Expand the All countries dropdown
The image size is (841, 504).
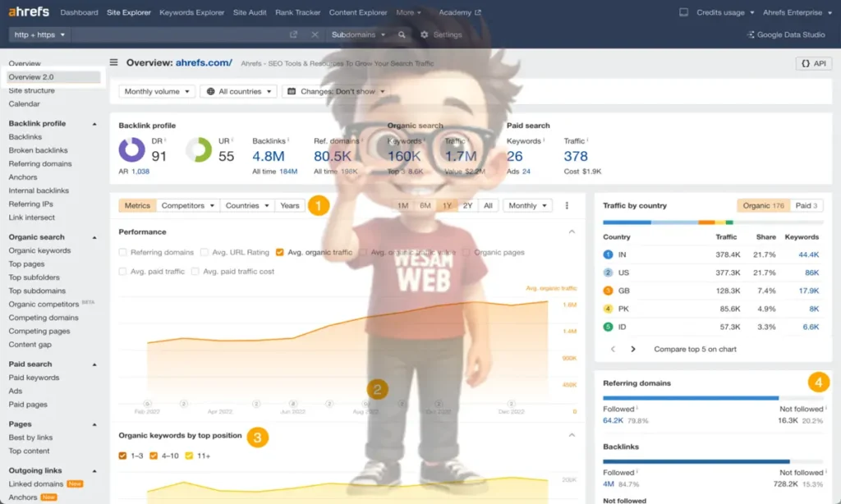238,92
